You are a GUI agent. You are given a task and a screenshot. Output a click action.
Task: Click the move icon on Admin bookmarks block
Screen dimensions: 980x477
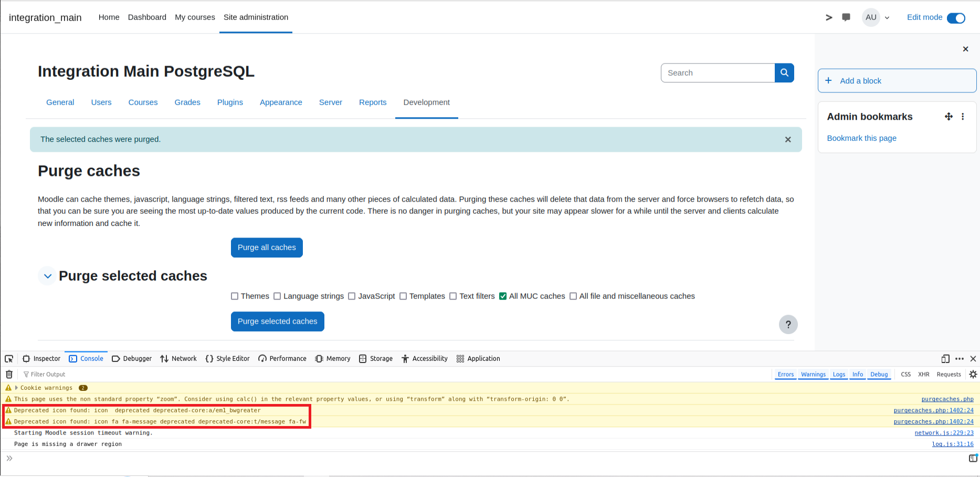click(949, 117)
